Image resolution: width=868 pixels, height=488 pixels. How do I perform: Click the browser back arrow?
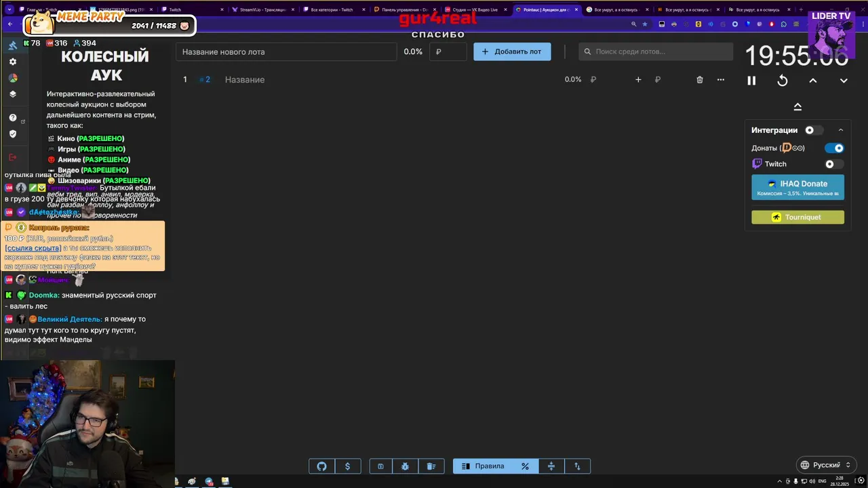[10, 24]
